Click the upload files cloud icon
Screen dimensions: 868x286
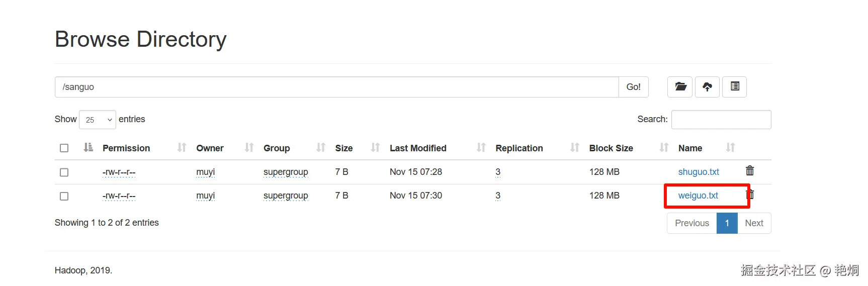pos(707,87)
